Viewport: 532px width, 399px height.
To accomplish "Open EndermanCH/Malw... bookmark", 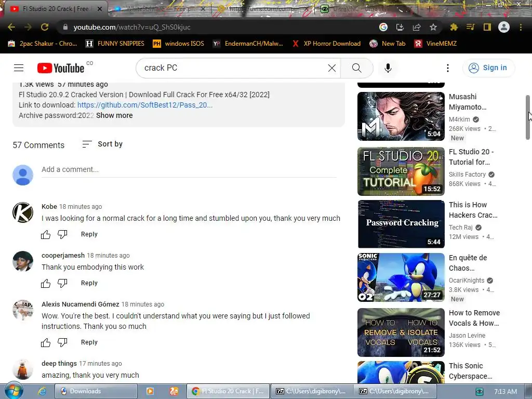I will pos(248,44).
